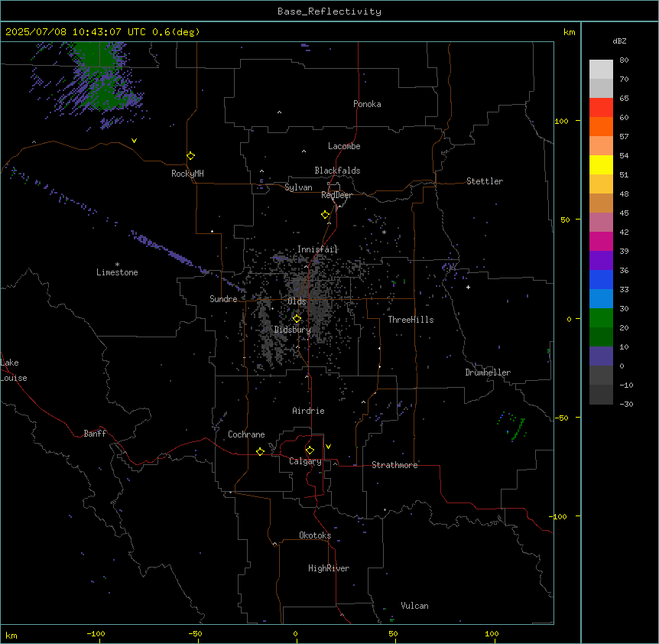This screenshot has height=644, width=659.
Task: Click the Sylvan label
Action: tap(298, 187)
